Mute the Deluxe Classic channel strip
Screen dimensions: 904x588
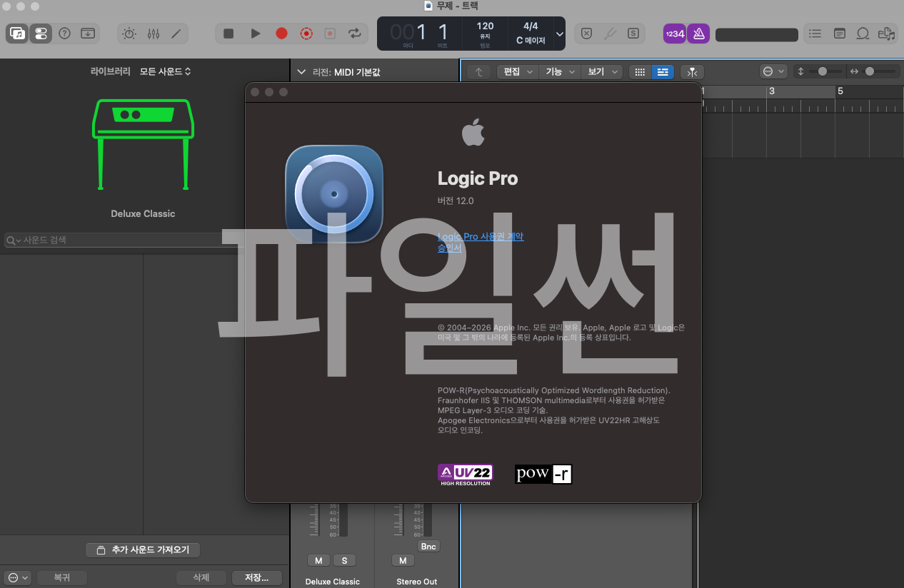(318, 561)
